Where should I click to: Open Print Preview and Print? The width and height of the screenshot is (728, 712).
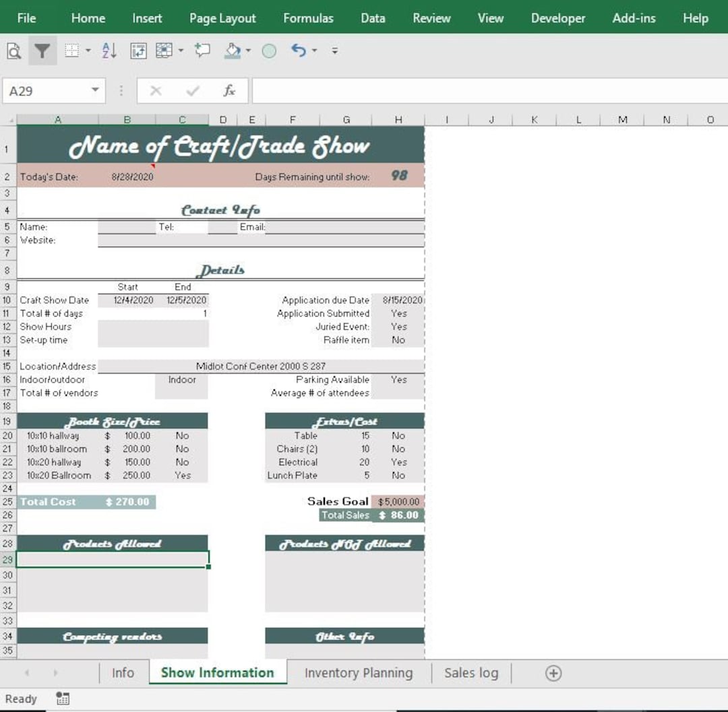tap(14, 50)
